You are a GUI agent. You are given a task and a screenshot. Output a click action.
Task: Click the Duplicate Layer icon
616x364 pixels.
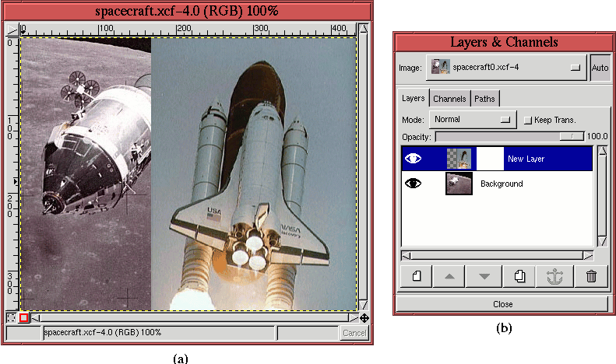pos(520,276)
